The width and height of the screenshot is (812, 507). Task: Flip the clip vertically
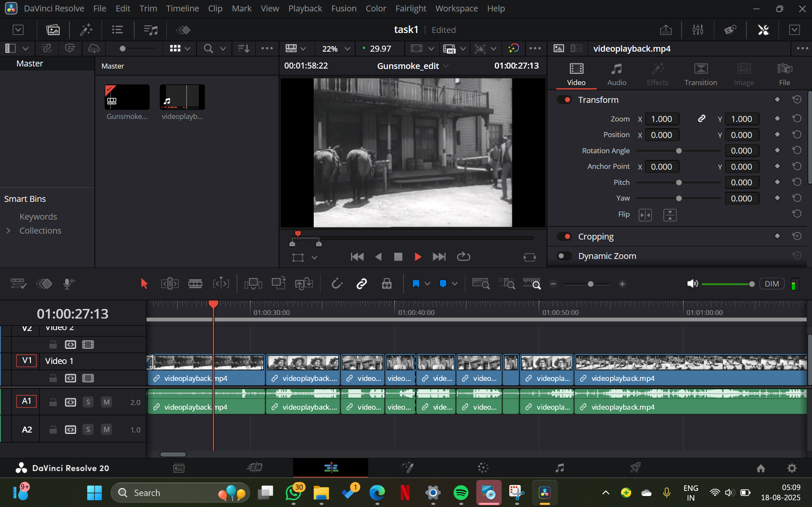[670, 215]
